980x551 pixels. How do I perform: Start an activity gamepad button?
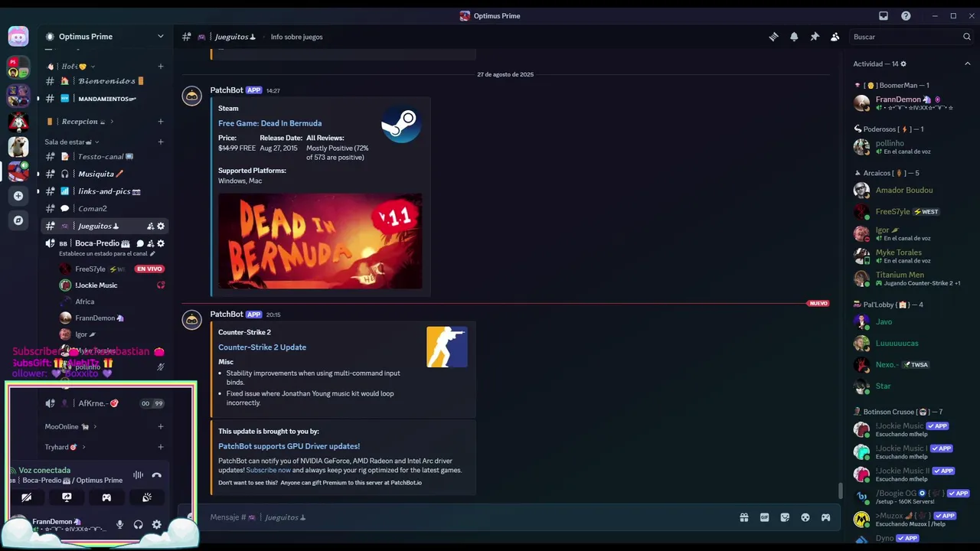(106, 497)
